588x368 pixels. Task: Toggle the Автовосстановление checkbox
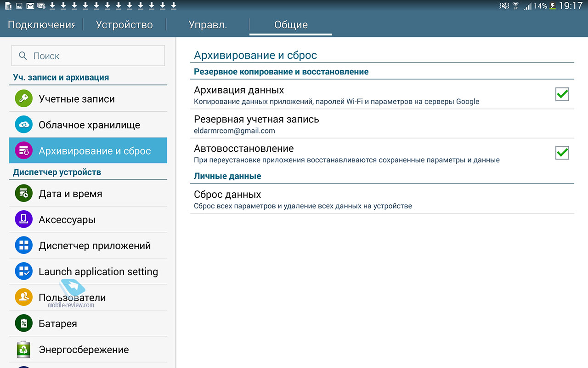(562, 152)
